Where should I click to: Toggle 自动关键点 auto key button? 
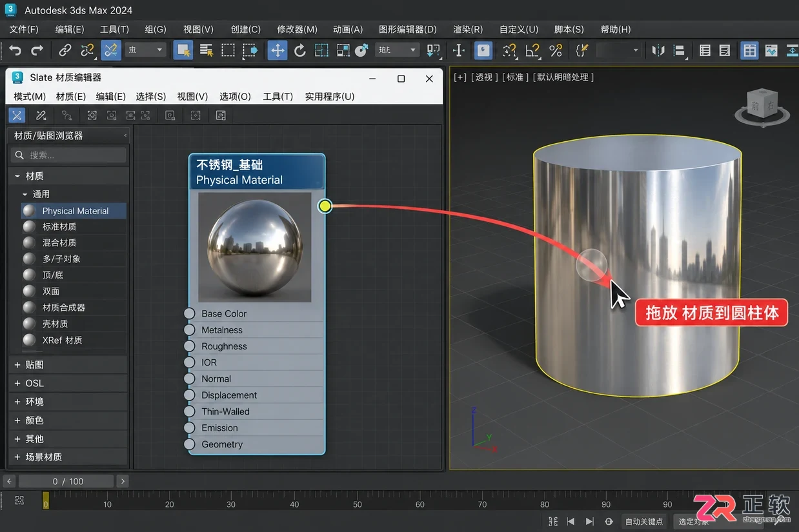pos(643,521)
